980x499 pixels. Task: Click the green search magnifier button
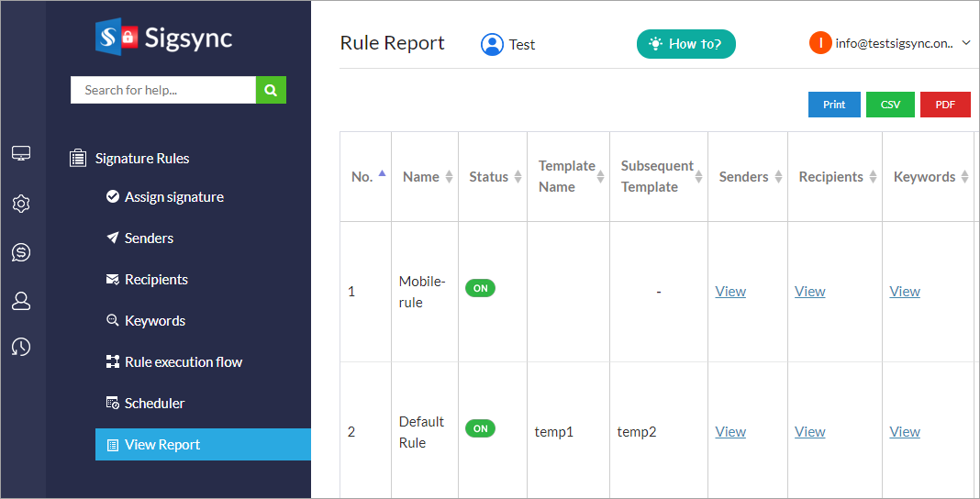271,90
